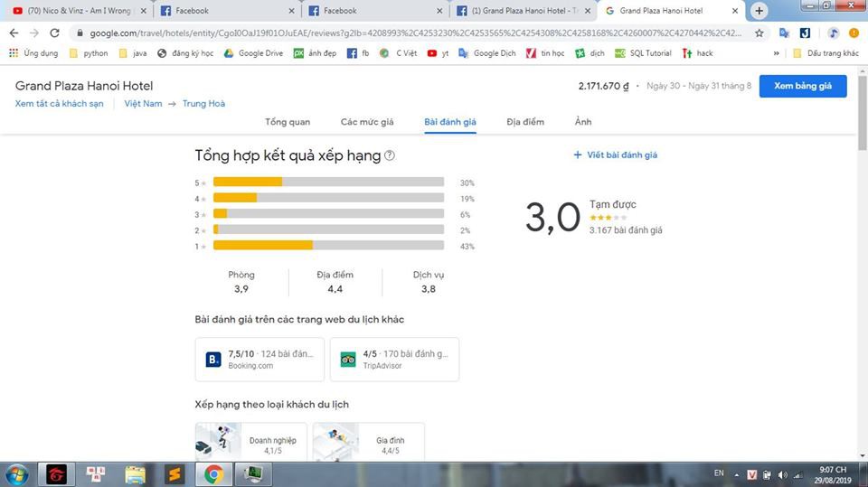Open the java bookmarks folder
Image resolution: width=868 pixels, height=487 pixels.
click(x=133, y=53)
